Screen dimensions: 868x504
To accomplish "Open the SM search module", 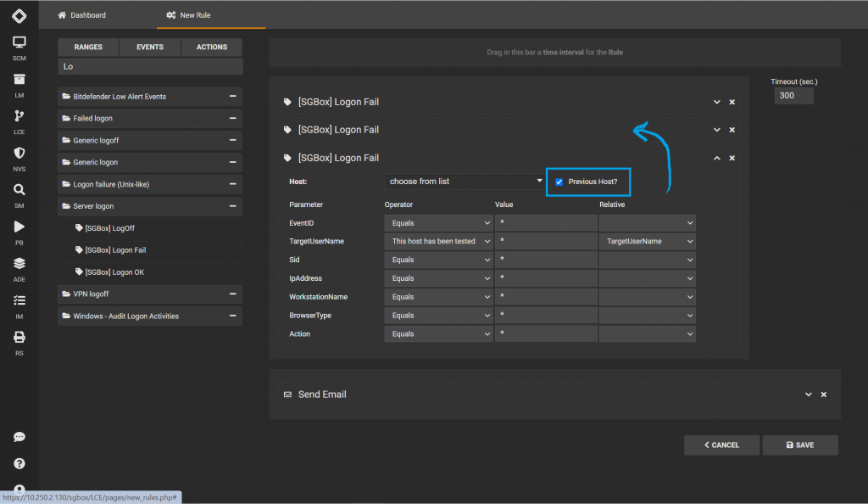I will 19,195.
